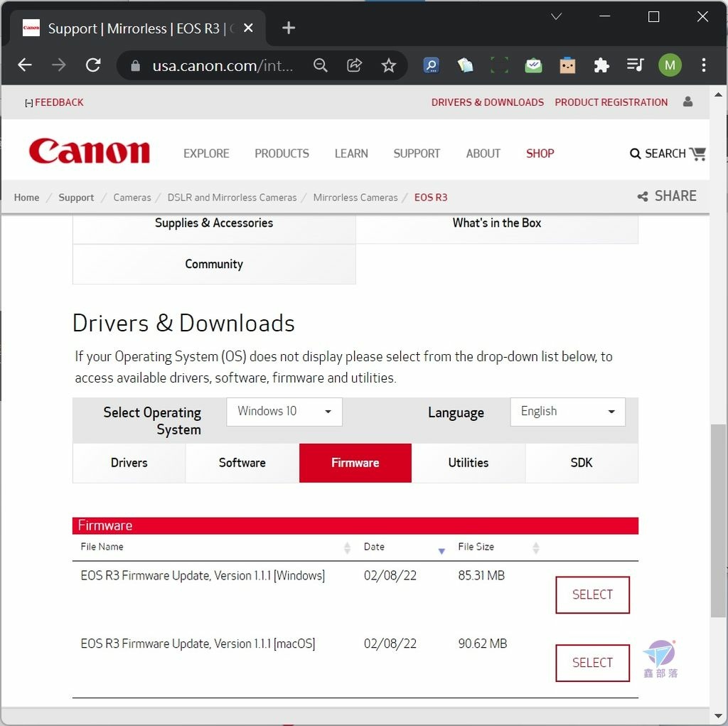Open the zoom magnifier in address bar
The image size is (728, 726).
pos(321,65)
